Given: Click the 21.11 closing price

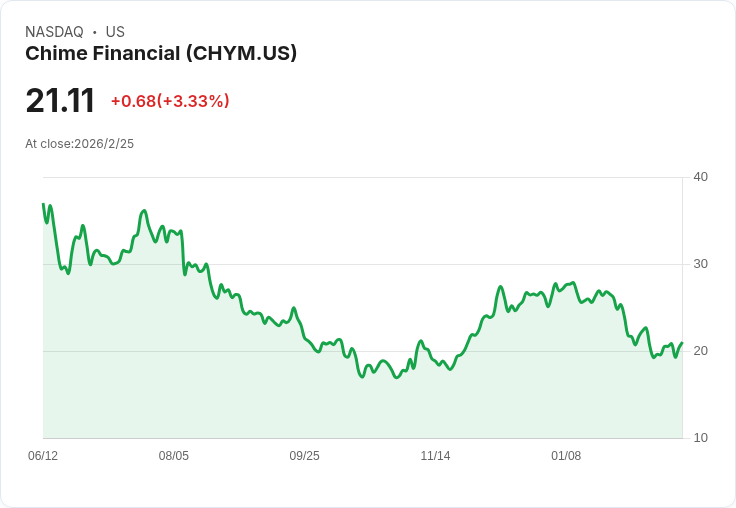Looking at the screenshot, I should [60, 101].
